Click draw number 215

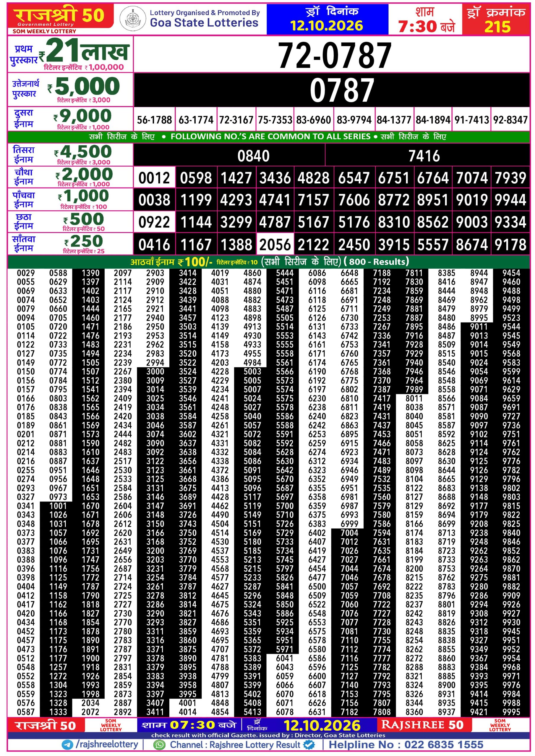497,26
